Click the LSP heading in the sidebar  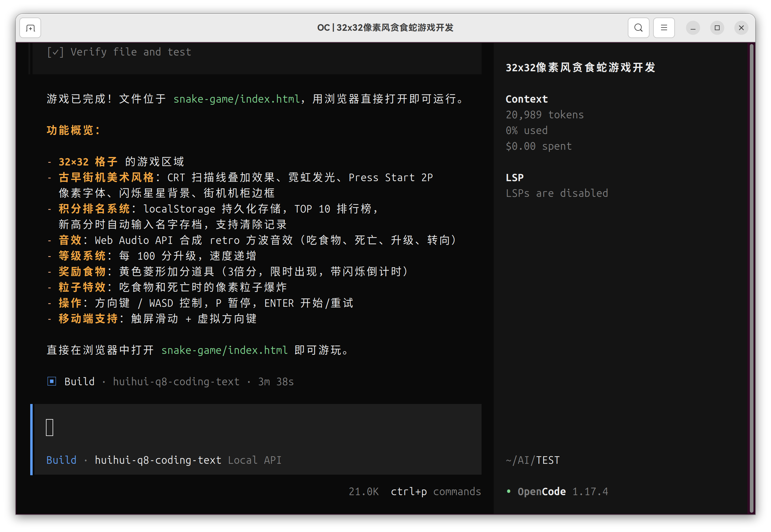tap(515, 177)
